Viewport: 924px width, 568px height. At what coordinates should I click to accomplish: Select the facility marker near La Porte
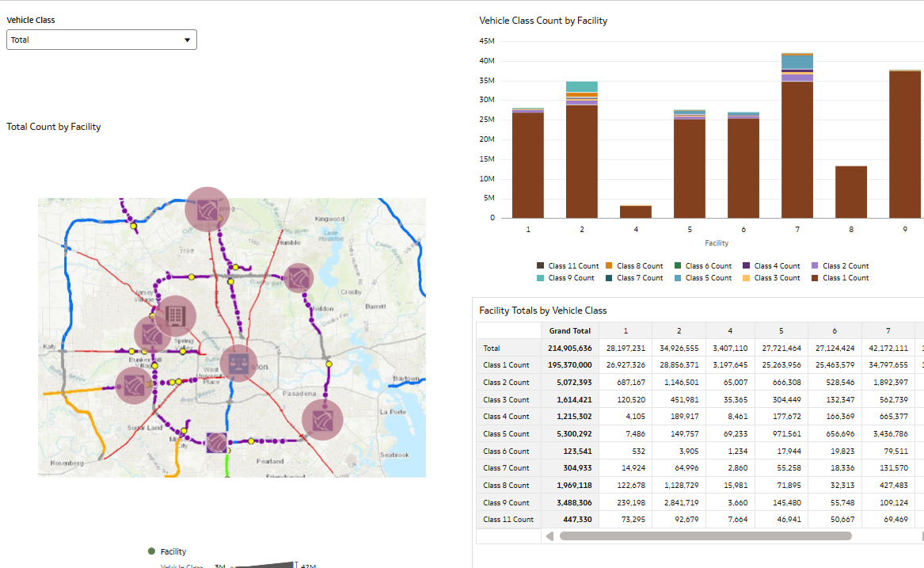pyautogui.click(x=322, y=420)
